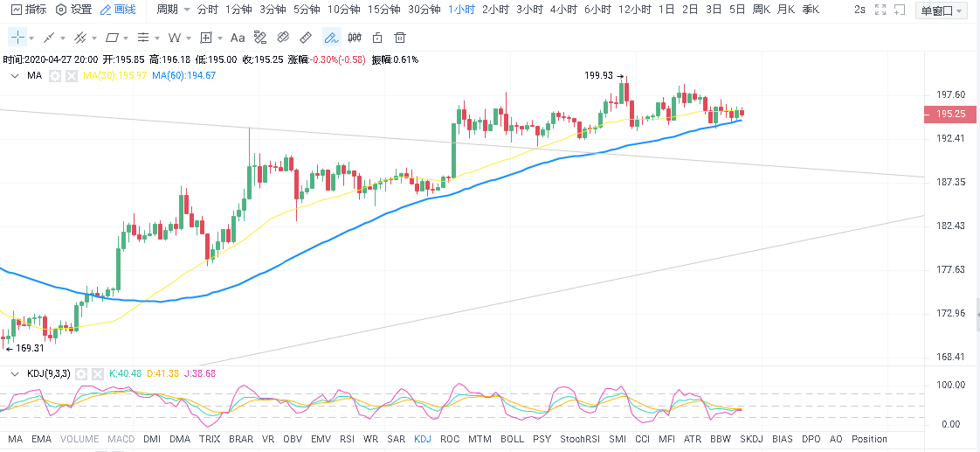This screenshot has width=980, height=452.
Task: Toggle the continuous drawing pencil tool
Action: (331, 38)
